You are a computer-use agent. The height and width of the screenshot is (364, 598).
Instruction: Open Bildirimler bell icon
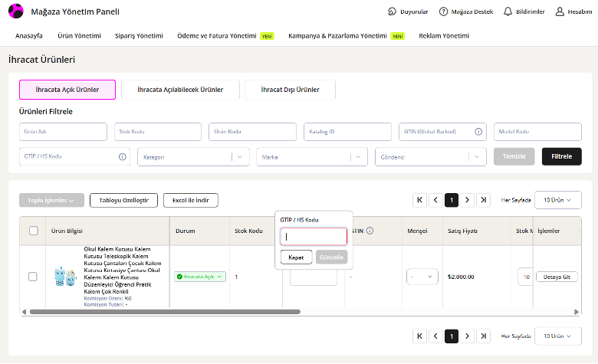[x=508, y=11]
